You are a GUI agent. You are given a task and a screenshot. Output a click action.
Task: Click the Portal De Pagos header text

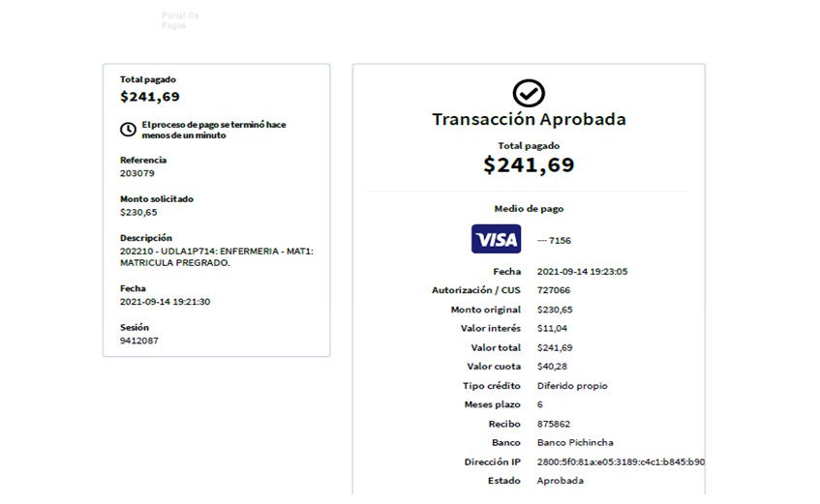[180, 20]
